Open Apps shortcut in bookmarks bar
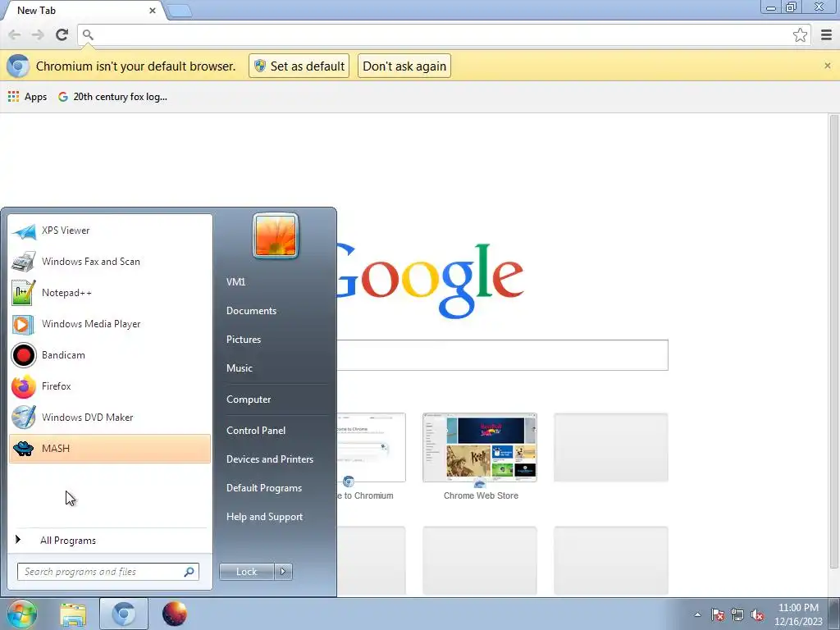Screen dimensions: 840x630 [x=27, y=97]
